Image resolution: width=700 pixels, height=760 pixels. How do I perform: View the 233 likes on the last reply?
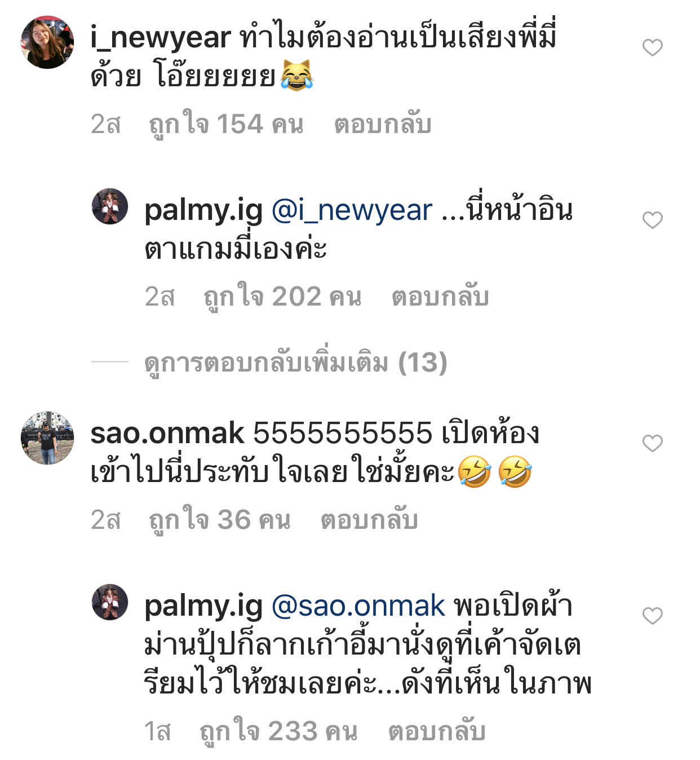click(279, 732)
